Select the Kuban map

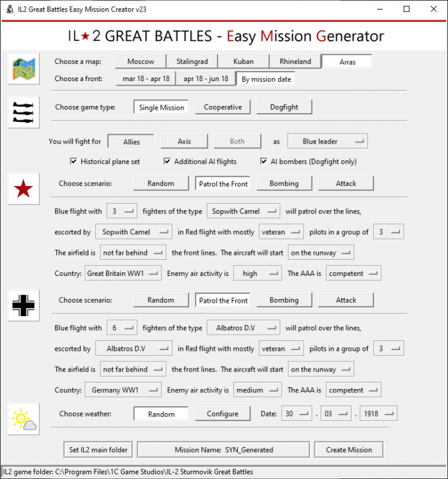click(x=243, y=61)
